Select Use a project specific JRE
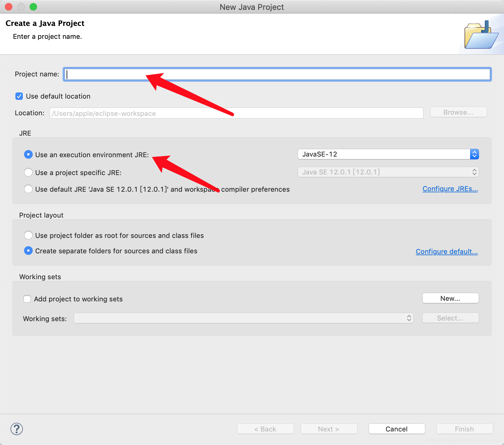The image size is (504, 445). (28, 172)
